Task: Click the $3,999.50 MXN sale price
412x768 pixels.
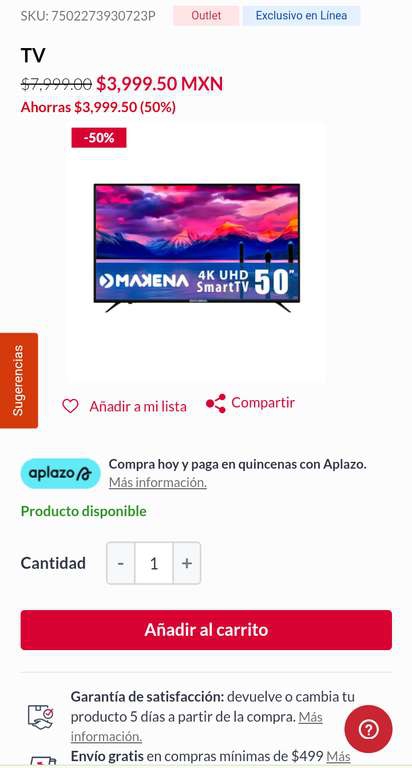Action: tap(159, 84)
